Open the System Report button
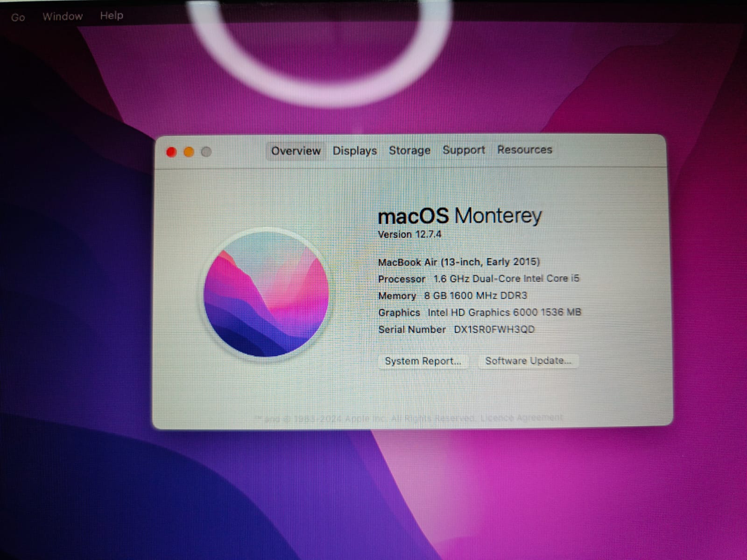747x560 pixels. pyautogui.click(x=423, y=361)
